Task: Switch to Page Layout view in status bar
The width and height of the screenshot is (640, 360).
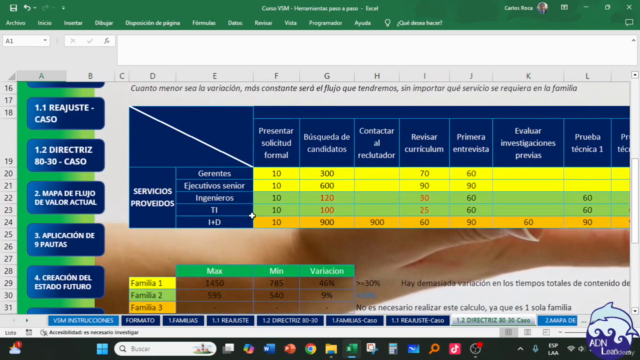Action: (527, 332)
